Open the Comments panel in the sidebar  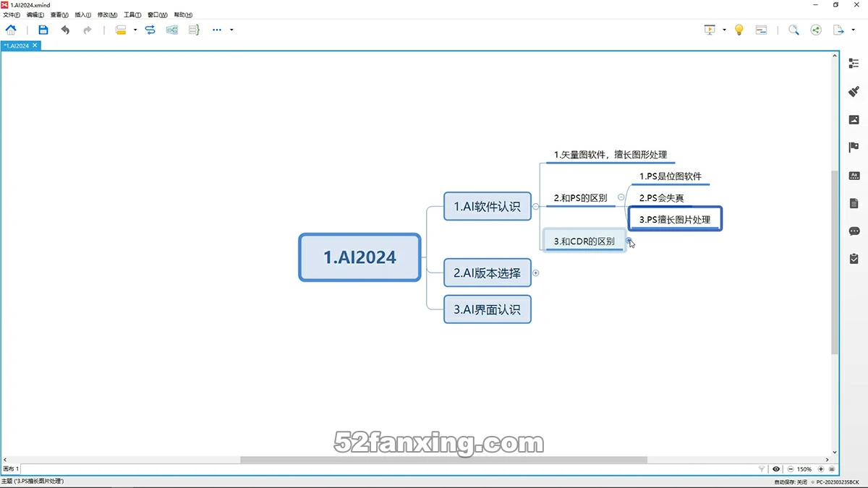pyautogui.click(x=854, y=231)
